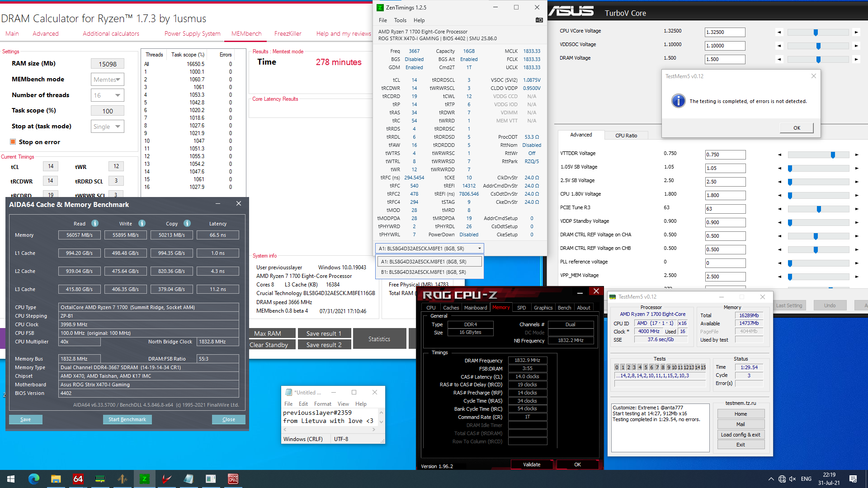Click the right arrow for CPU VCore Voltage
The height and width of the screenshot is (488, 868).
[x=856, y=33]
